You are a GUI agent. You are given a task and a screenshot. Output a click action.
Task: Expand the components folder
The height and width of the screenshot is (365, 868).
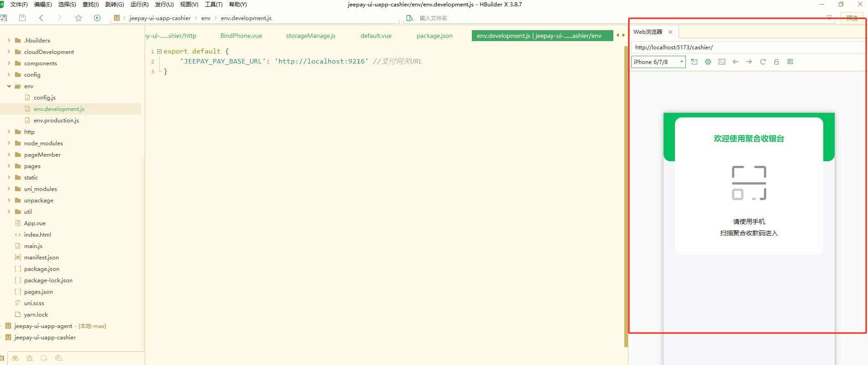pos(9,63)
